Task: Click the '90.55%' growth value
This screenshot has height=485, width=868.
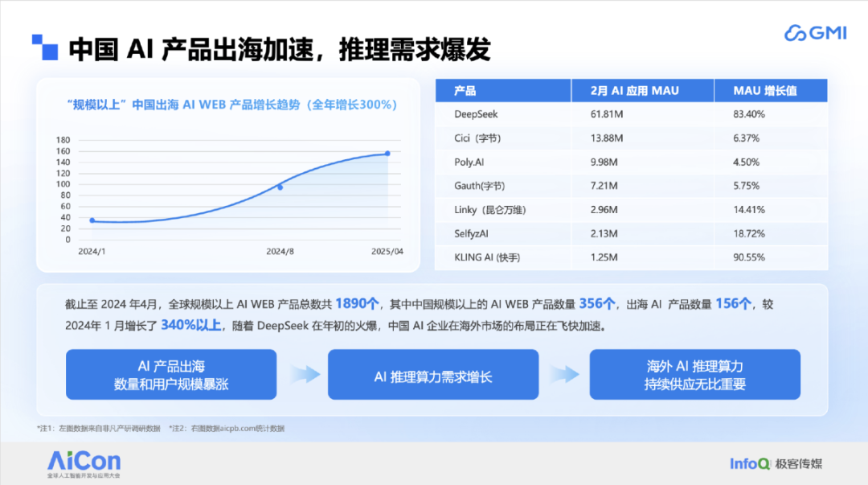Action: click(x=749, y=257)
